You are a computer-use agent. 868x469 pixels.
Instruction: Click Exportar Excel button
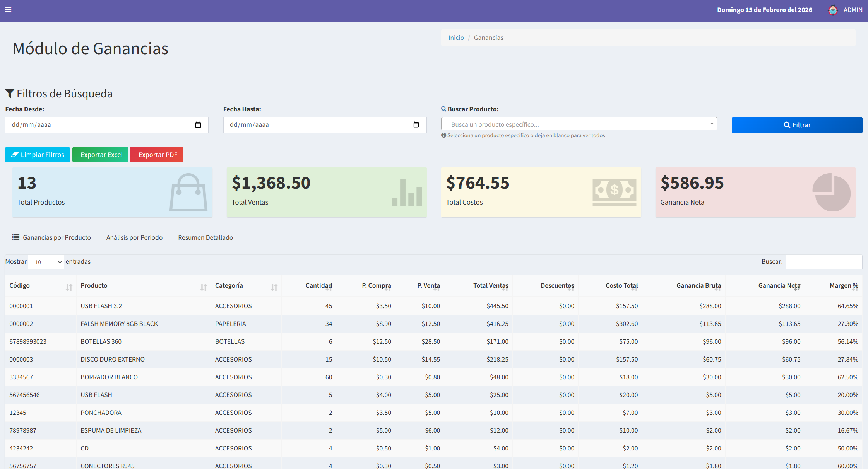[101, 155]
